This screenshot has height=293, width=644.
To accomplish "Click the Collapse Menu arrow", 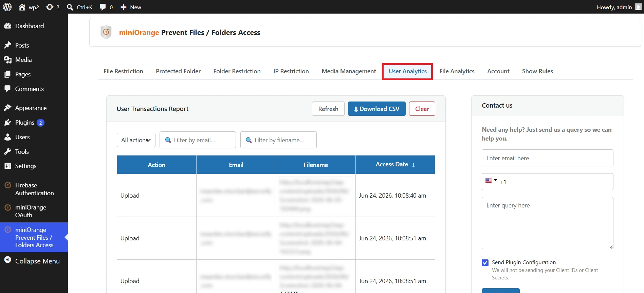I will tap(7, 260).
